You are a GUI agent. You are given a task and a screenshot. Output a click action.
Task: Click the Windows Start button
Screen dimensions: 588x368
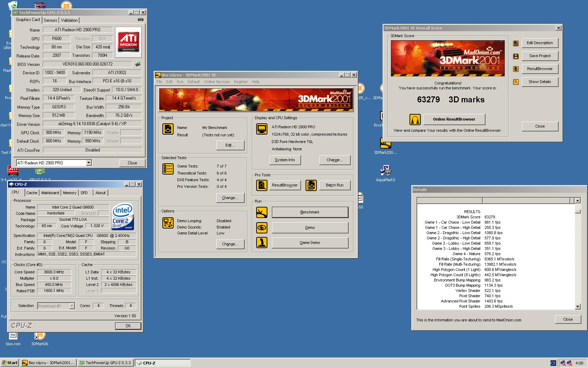tap(10, 363)
